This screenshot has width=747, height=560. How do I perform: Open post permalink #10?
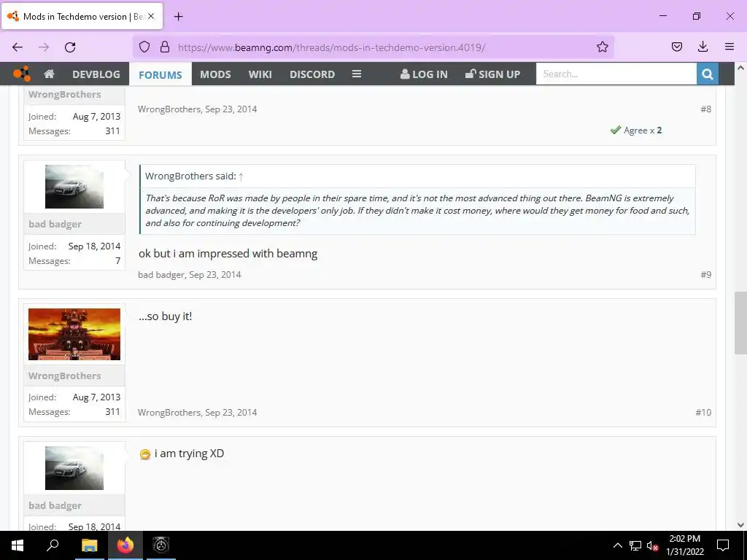click(703, 413)
